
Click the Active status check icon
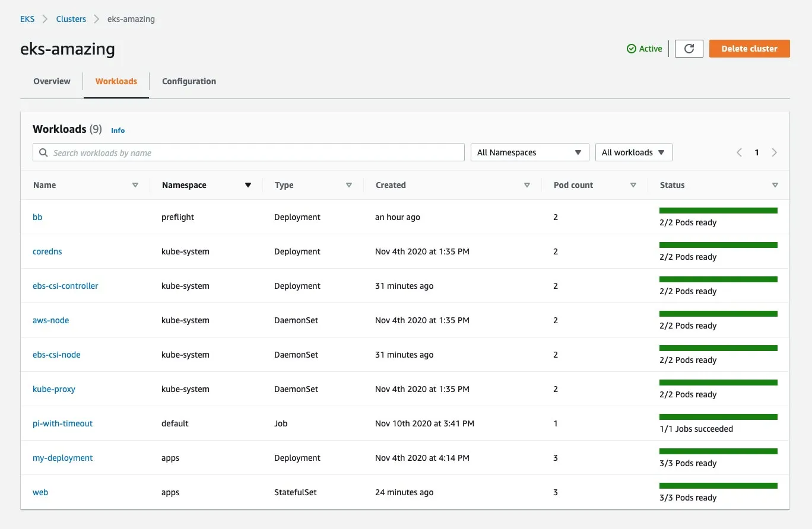coord(631,49)
